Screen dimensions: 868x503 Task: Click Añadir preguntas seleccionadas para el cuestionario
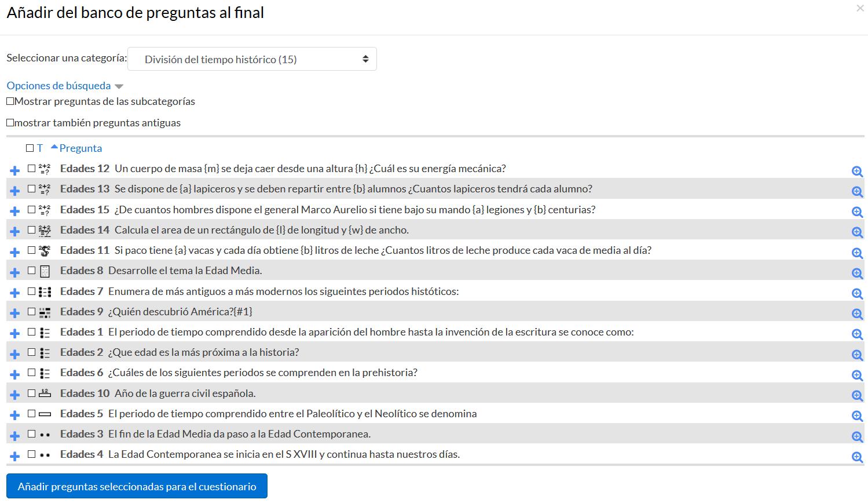(137, 486)
